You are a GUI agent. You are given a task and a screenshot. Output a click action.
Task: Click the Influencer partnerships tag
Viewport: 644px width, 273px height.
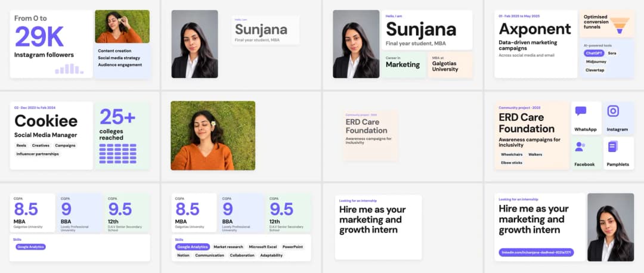38,154
